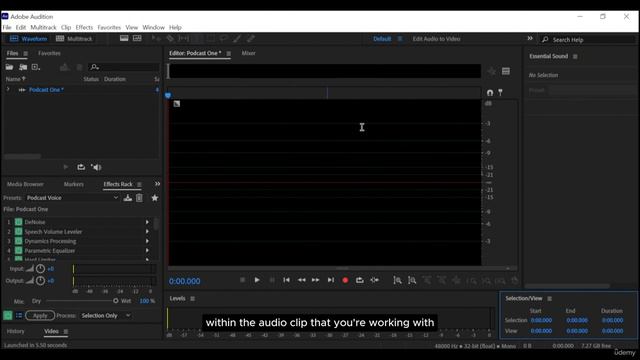
Task: Zoom out amplitude icon
Action: pos(412,280)
